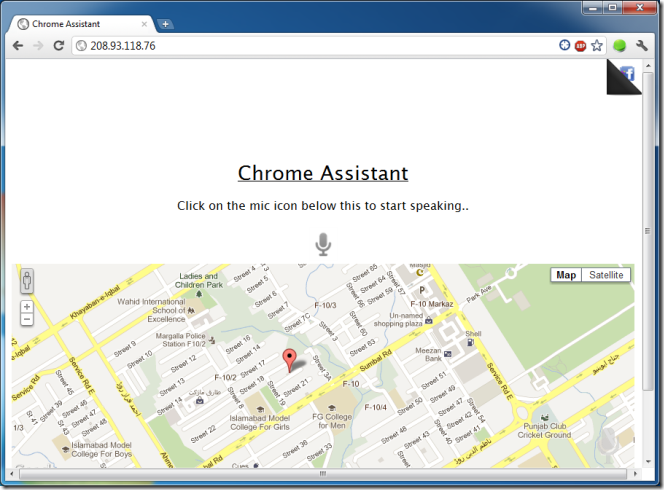664x490 pixels.
Task: Click the Street View pegman icon
Action: click(x=27, y=280)
